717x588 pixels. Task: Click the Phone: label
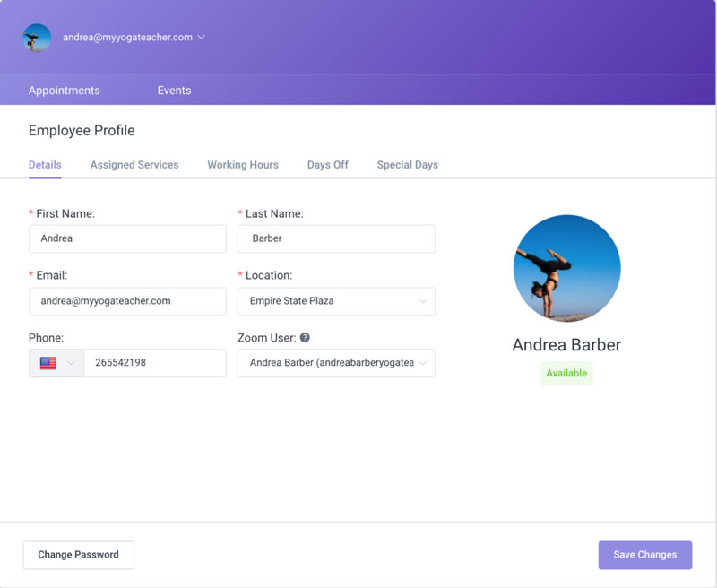coord(47,338)
